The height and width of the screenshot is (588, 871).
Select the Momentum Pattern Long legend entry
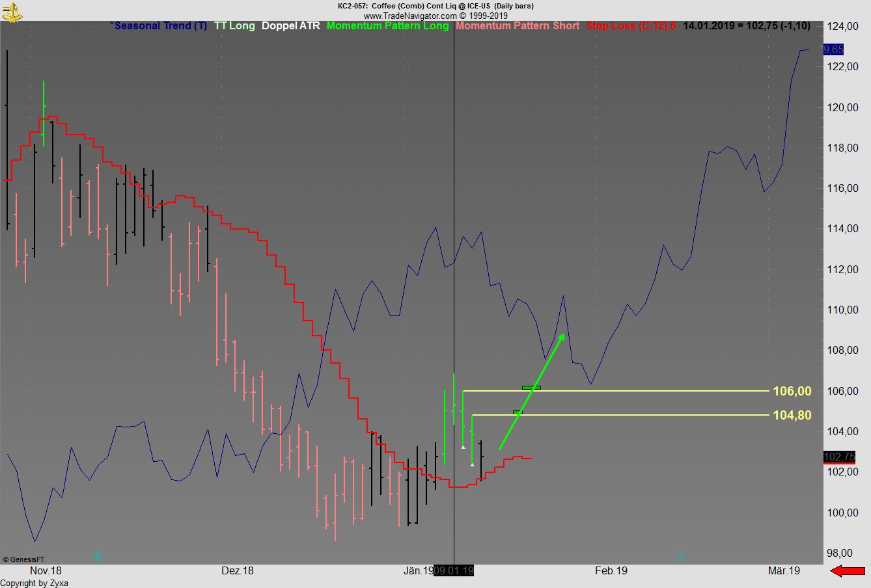[387, 26]
